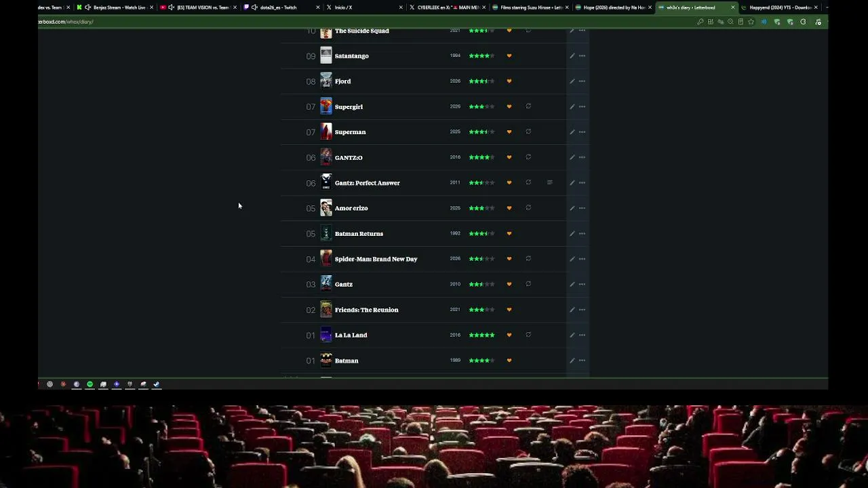Toggle the like heart on Friends: The Reunion

[509, 310]
